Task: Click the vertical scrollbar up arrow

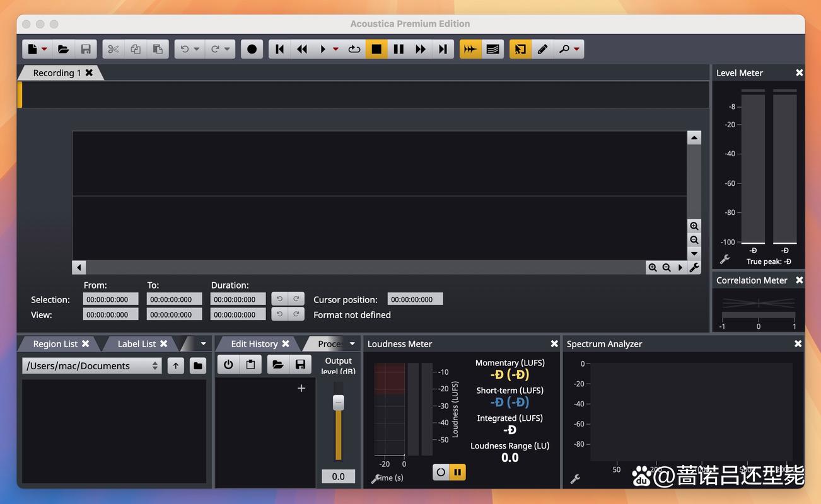Action: click(694, 138)
